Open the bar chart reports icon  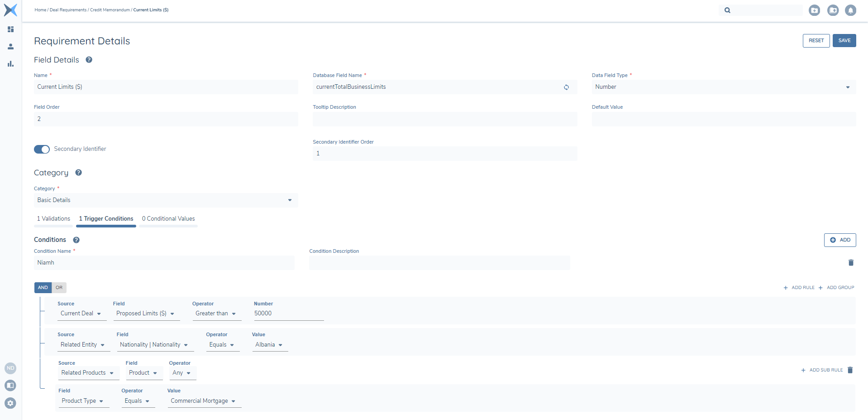(x=11, y=64)
